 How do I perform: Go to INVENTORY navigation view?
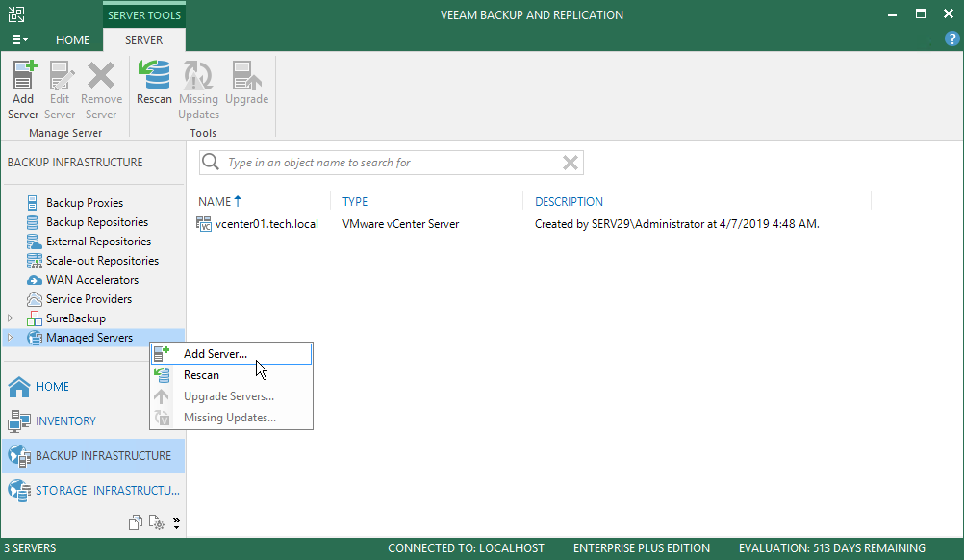[x=93, y=421]
